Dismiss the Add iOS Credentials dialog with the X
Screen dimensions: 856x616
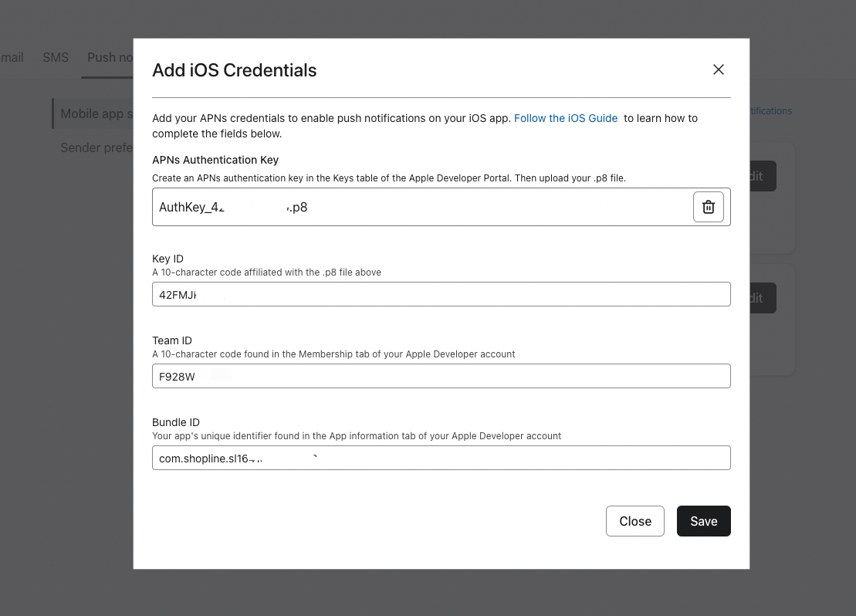[718, 69]
